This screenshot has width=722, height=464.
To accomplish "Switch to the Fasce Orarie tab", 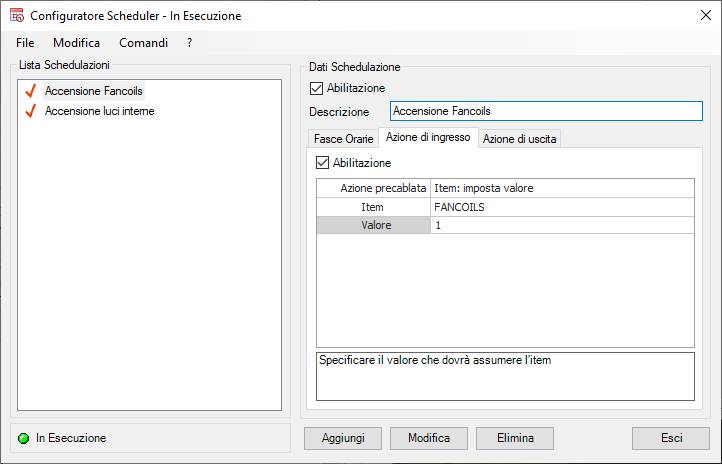I will (x=343, y=139).
